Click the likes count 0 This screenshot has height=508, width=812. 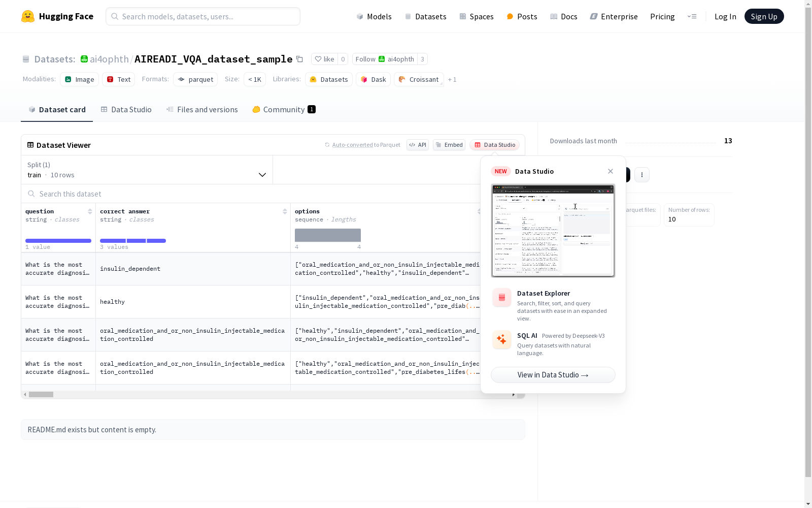(343, 59)
